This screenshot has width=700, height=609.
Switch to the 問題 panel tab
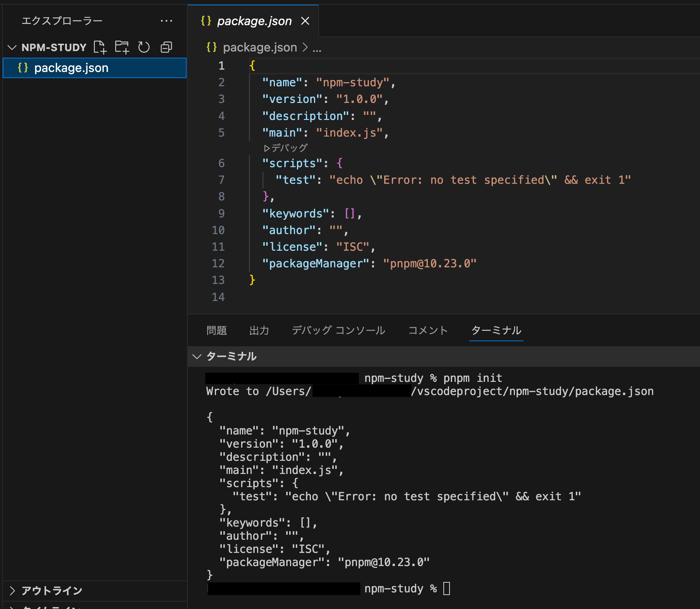[216, 330]
